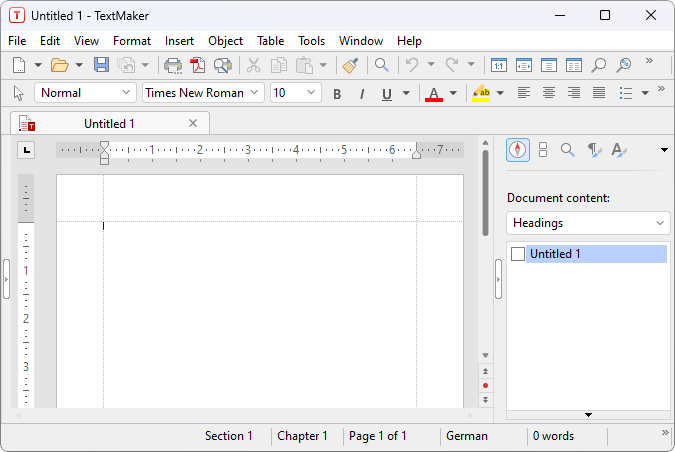The image size is (675, 452).
Task: Toggle bulleted list formatting
Action: tap(625, 93)
